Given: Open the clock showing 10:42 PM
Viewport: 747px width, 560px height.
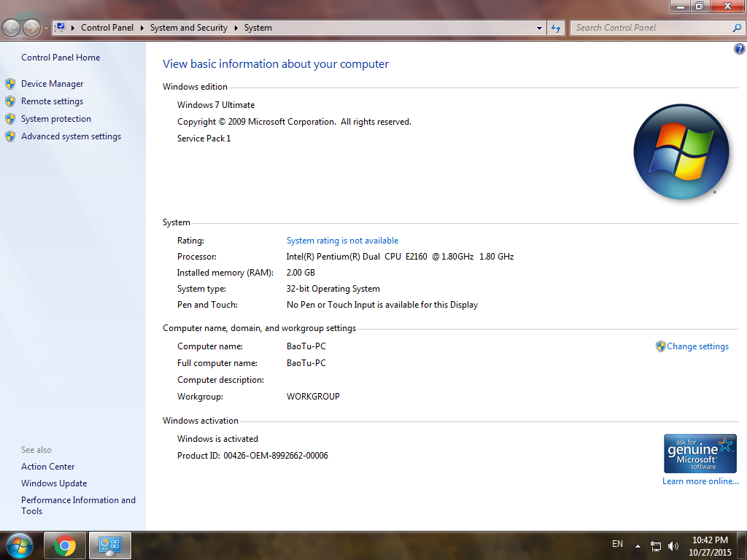Looking at the screenshot, I should [x=710, y=546].
